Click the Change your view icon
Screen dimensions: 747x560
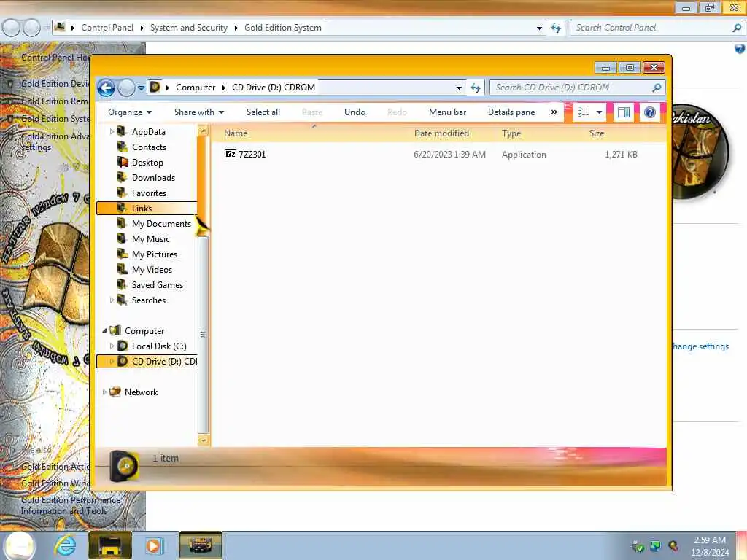point(583,112)
